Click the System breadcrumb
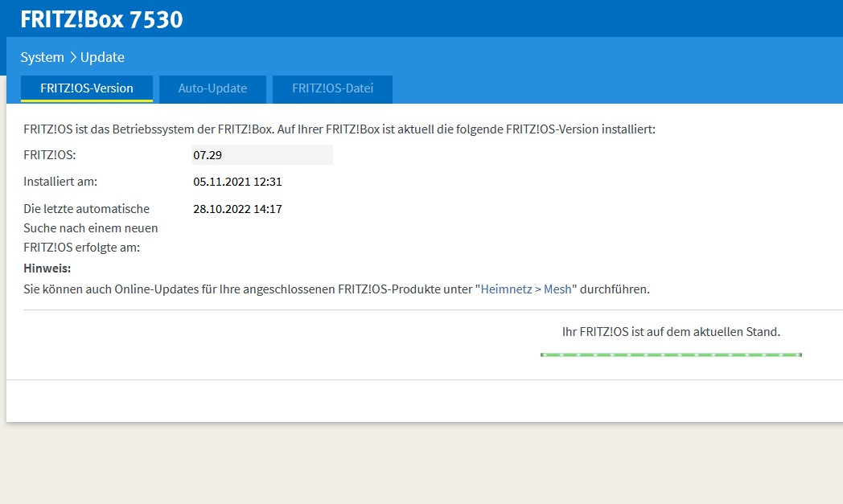This screenshot has height=504, width=843. point(42,57)
